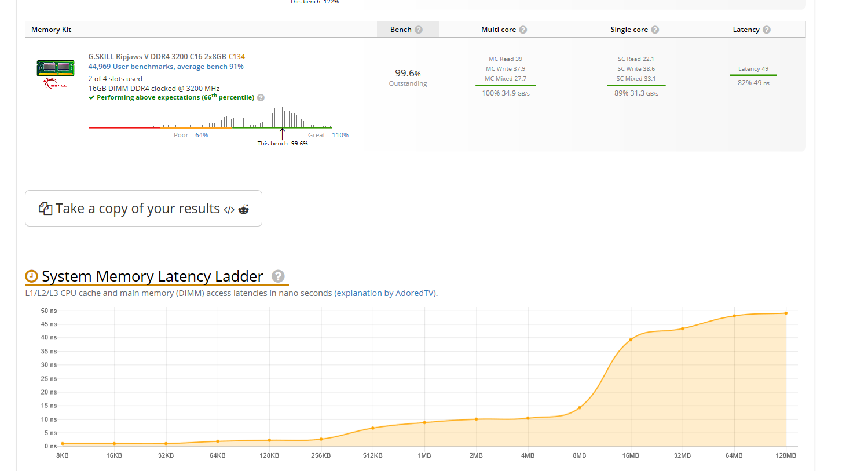Click the G.SKILL brand logo
Image resolution: width=868 pixels, height=471 pixels.
click(56, 85)
